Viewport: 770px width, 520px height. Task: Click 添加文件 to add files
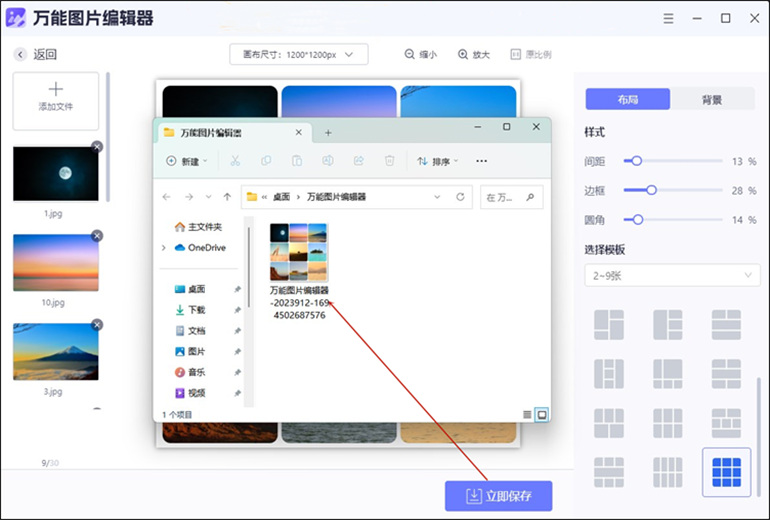(x=55, y=101)
